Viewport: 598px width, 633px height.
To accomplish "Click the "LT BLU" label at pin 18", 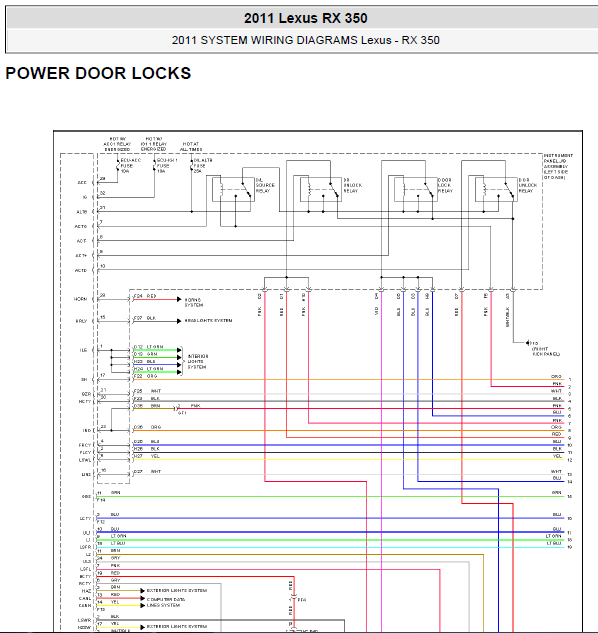I will click(118, 543).
